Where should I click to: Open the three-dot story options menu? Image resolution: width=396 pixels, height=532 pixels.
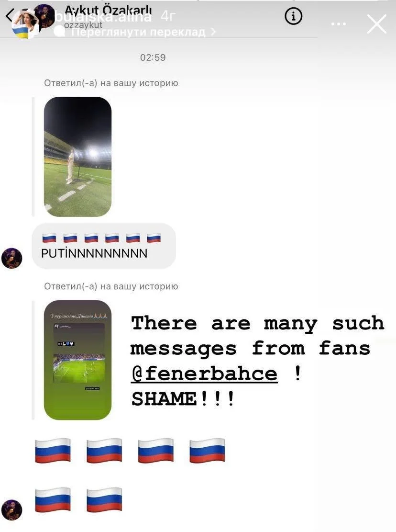(339, 24)
